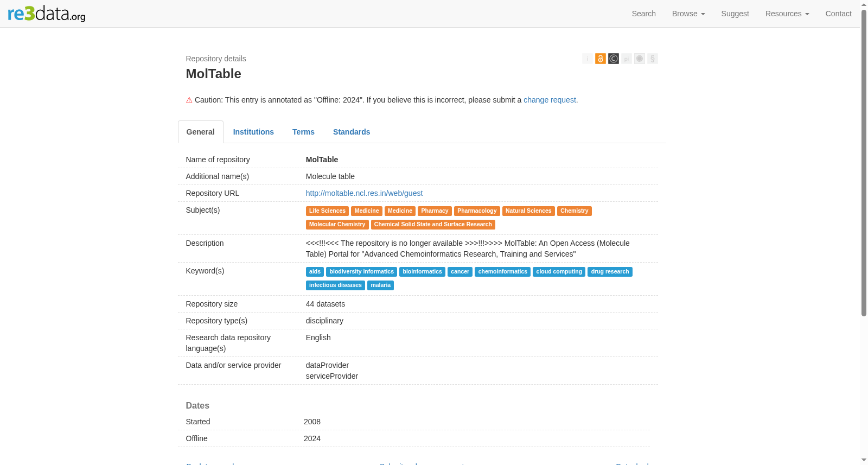Image resolution: width=868 pixels, height=465 pixels.
Task: Select the 'cancer' keyword tag
Action: tap(460, 272)
